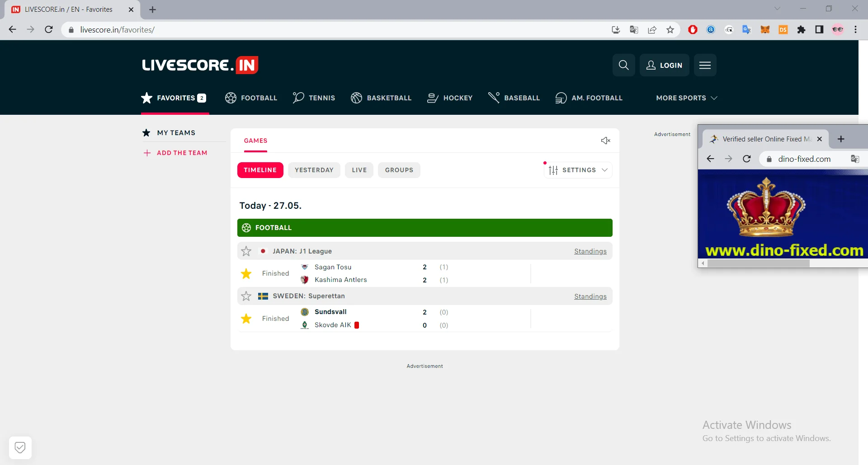This screenshot has width=868, height=465.
Task: Unfavorite the Sagan Tosu match star
Action: (246, 273)
